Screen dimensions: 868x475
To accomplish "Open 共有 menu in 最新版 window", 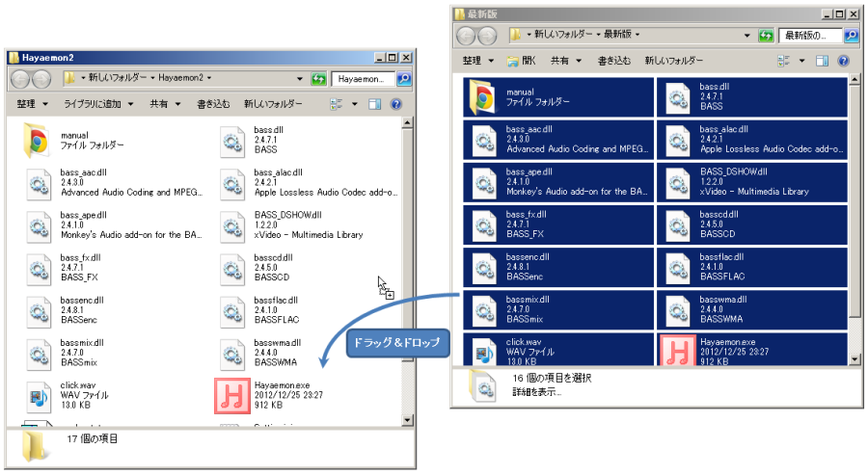I will pos(564,61).
